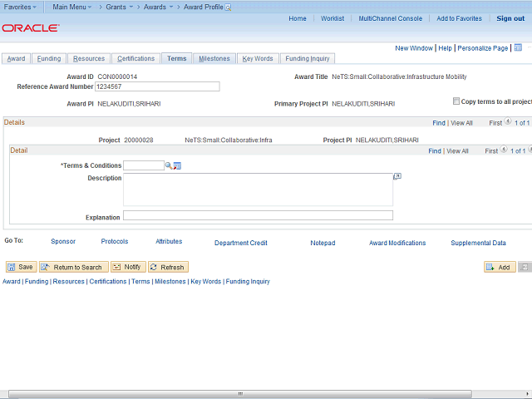Image resolution: width=532 pixels, height=399 pixels.
Task: Toggle Copy terms to all projects checkbox
Action: tap(456, 101)
